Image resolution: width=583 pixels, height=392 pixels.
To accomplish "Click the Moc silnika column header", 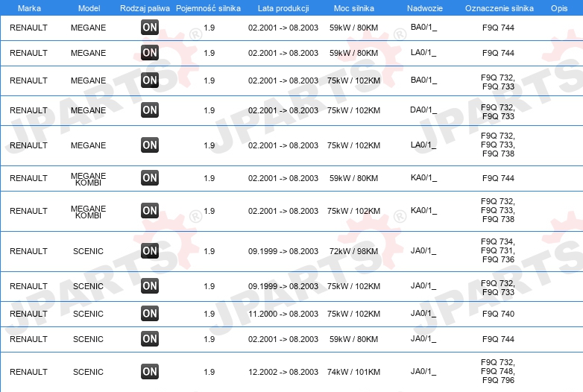I will click(354, 8).
